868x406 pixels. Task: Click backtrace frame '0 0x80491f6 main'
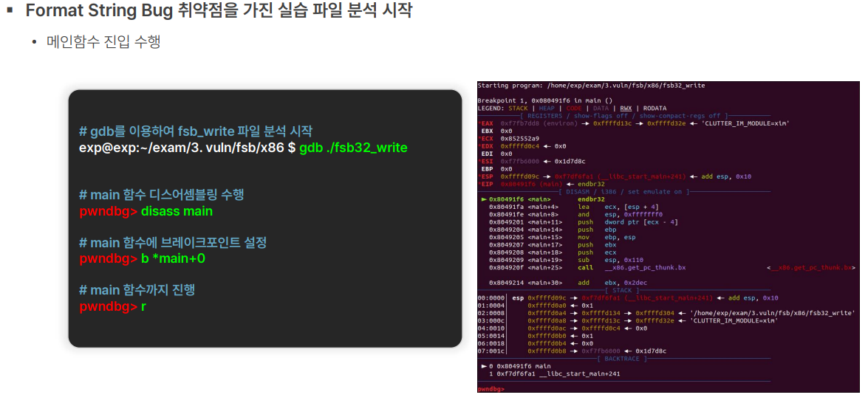516,366
